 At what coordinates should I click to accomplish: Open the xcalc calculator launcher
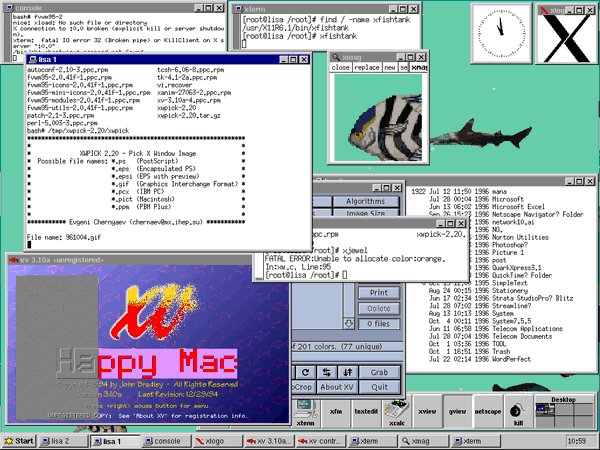coord(397,412)
